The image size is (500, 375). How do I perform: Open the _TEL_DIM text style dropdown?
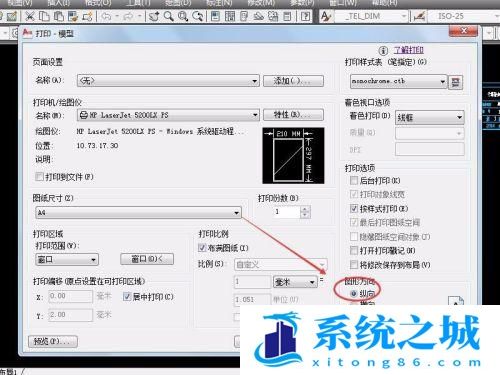(x=371, y=16)
